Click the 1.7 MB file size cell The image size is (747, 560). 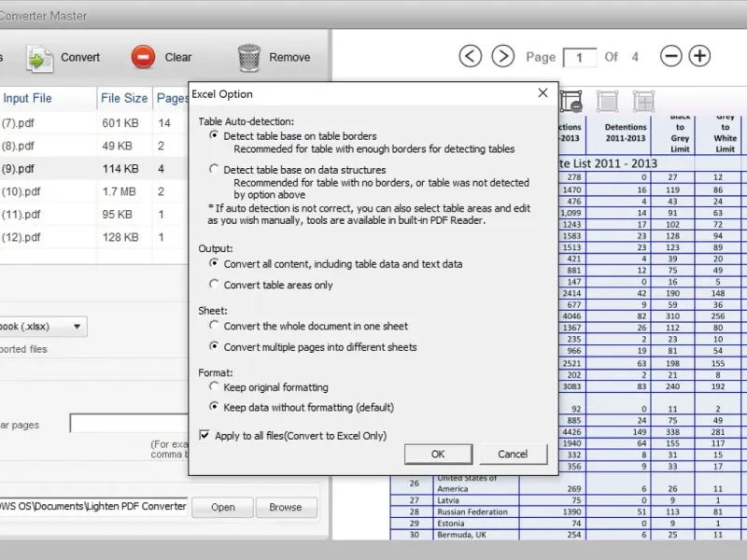(120, 191)
